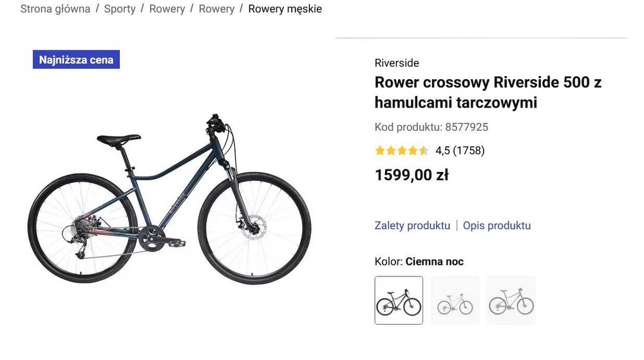644x360 pixels.
Task: Click the Rowery breadcrumb just before Rowery męskie
Action: (216, 9)
